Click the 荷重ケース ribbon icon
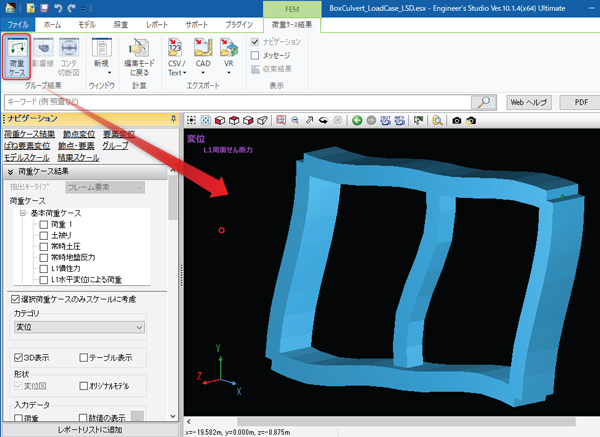Screen dimensions: 600x437 pos(16,57)
